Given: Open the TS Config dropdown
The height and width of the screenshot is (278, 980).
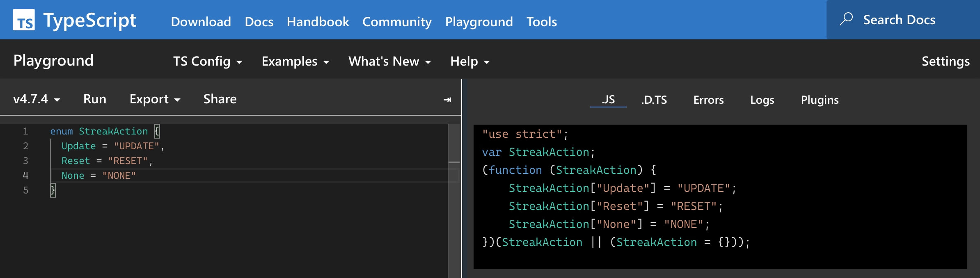Looking at the screenshot, I should (207, 62).
